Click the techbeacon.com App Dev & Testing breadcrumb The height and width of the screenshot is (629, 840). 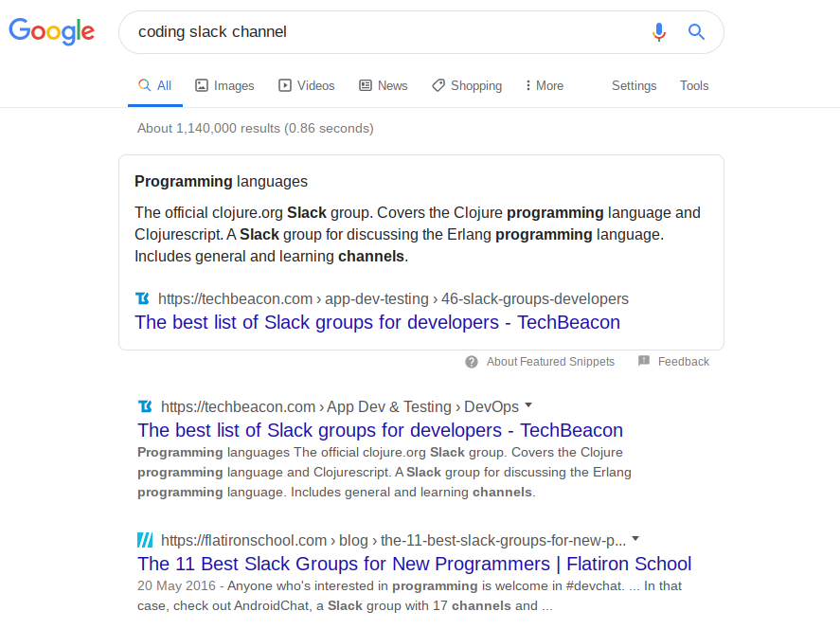[x=340, y=406]
